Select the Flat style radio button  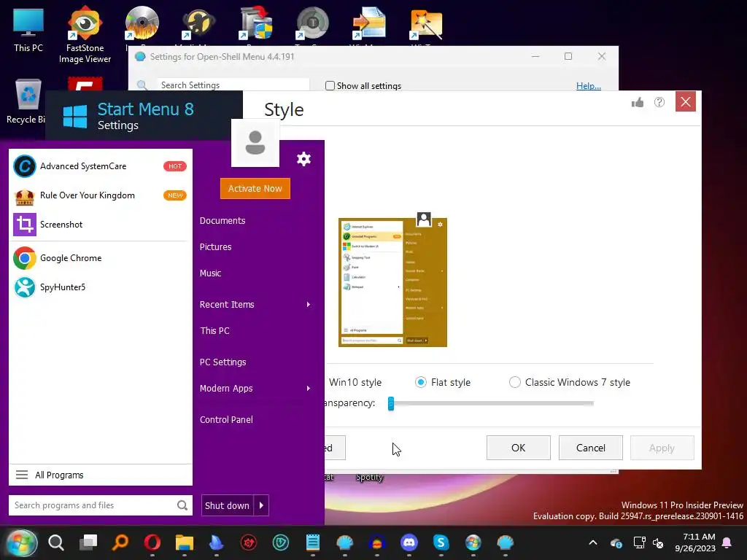coord(421,382)
